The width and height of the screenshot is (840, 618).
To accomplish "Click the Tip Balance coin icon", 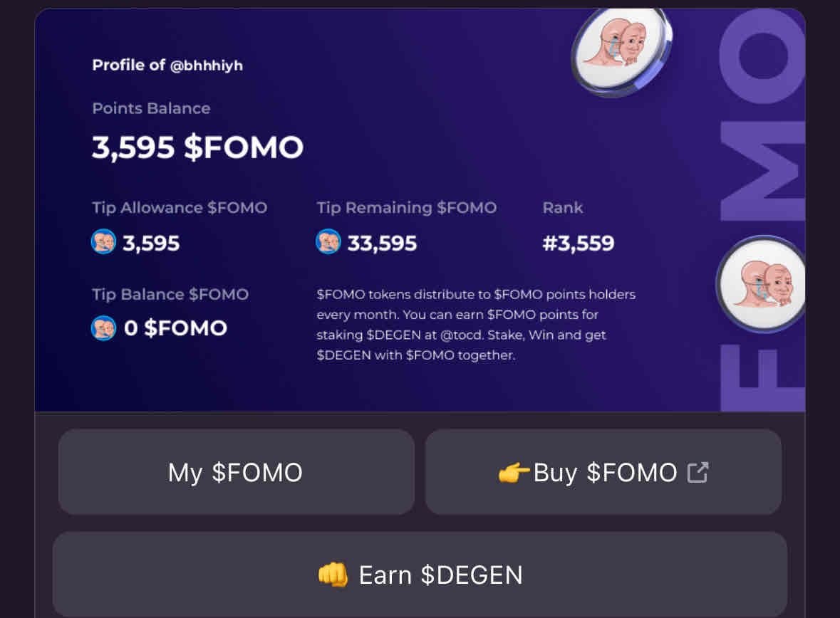I will pyautogui.click(x=103, y=328).
